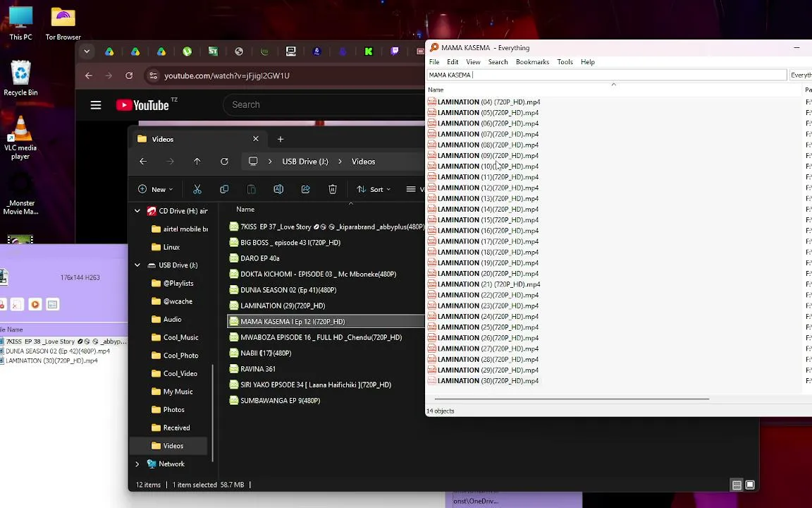The image size is (812, 508).
Task: Select LAMINATION (15)(720P_HD).mp4 in Everything
Action: [483, 220]
